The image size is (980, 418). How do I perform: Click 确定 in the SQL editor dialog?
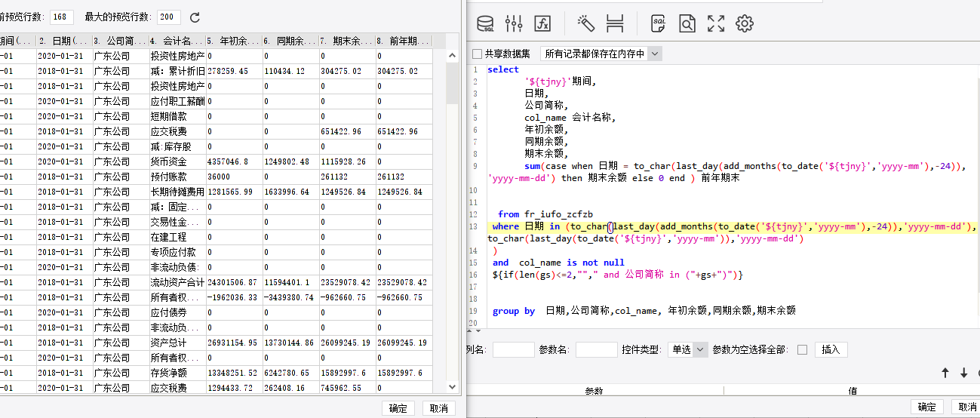click(x=926, y=407)
